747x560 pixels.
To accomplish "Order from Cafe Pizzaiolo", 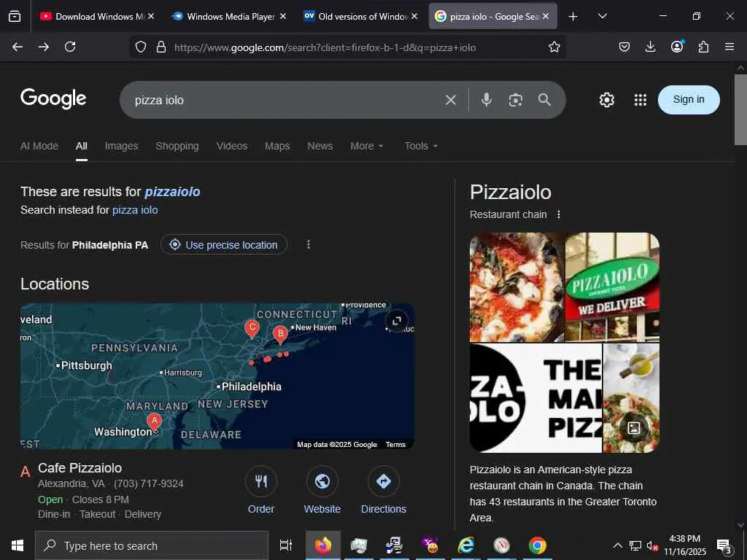I will click(261, 490).
